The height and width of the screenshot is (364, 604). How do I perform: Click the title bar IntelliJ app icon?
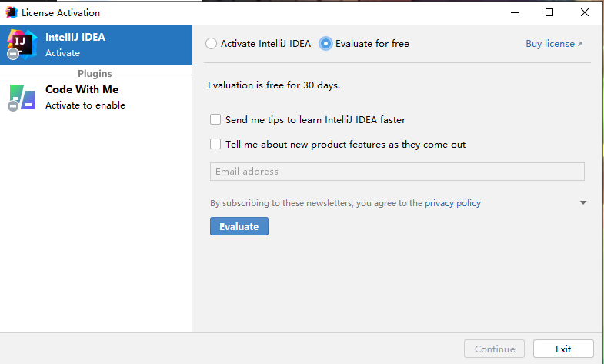11,12
